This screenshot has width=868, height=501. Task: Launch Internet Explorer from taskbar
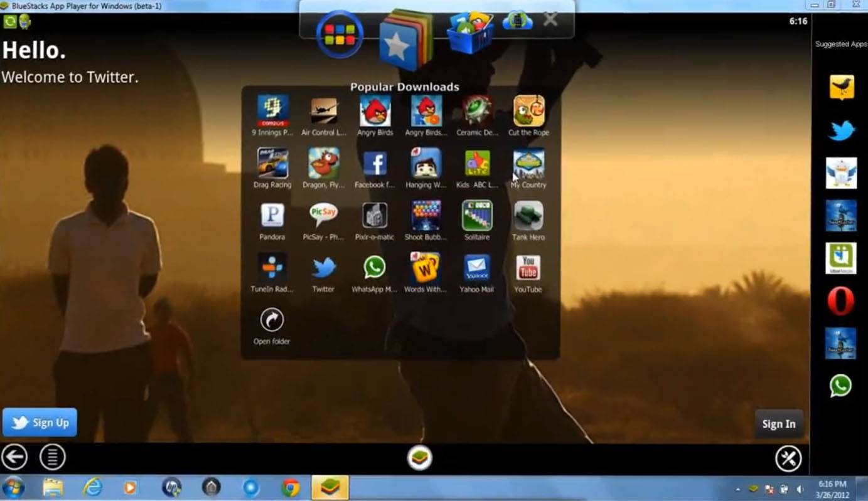(x=93, y=487)
